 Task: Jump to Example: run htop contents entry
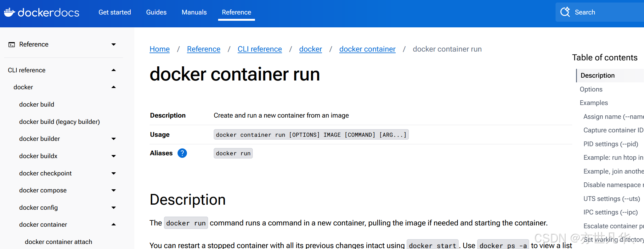tap(613, 158)
